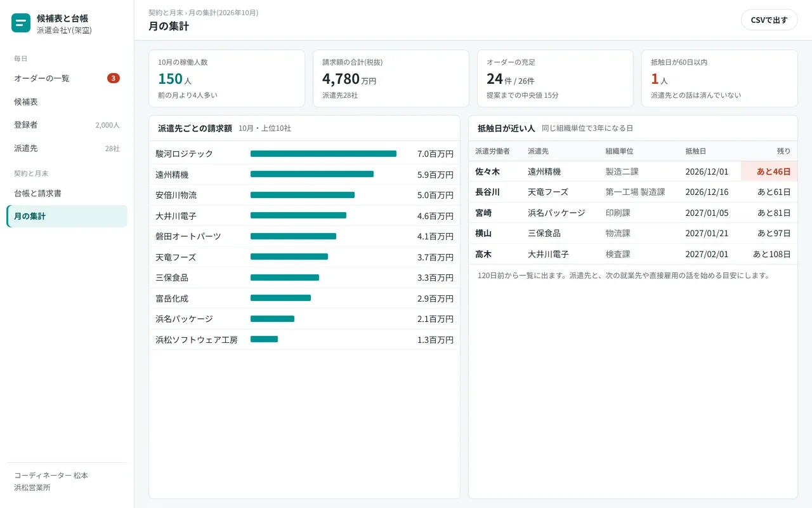This screenshot has height=508, width=812.
Task: Open 候補表 in the sidebar
Action: (x=67, y=102)
